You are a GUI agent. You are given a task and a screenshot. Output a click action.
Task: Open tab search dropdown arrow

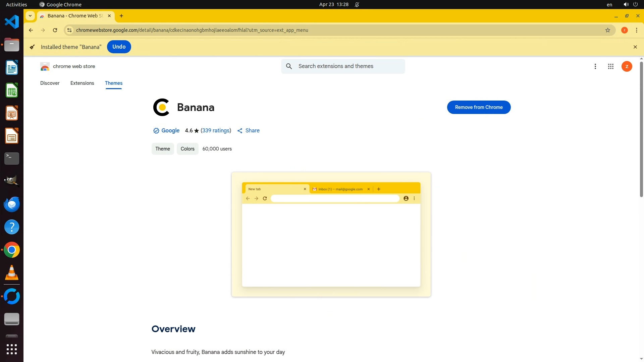click(30, 16)
